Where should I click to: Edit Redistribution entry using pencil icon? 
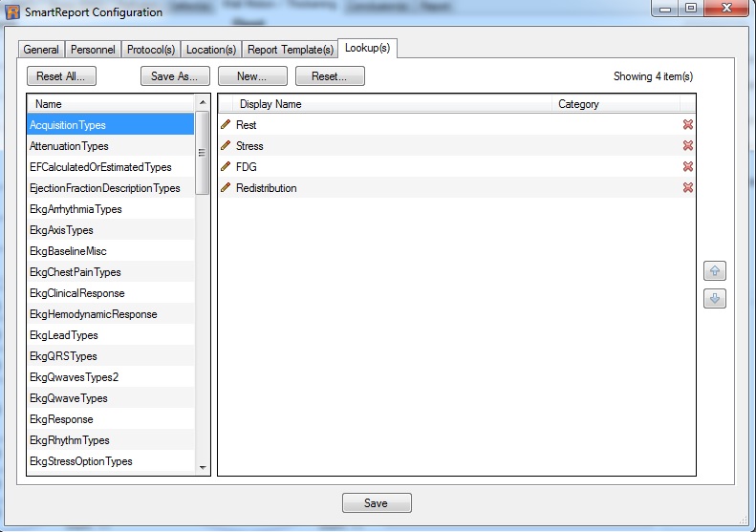point(226,188)
